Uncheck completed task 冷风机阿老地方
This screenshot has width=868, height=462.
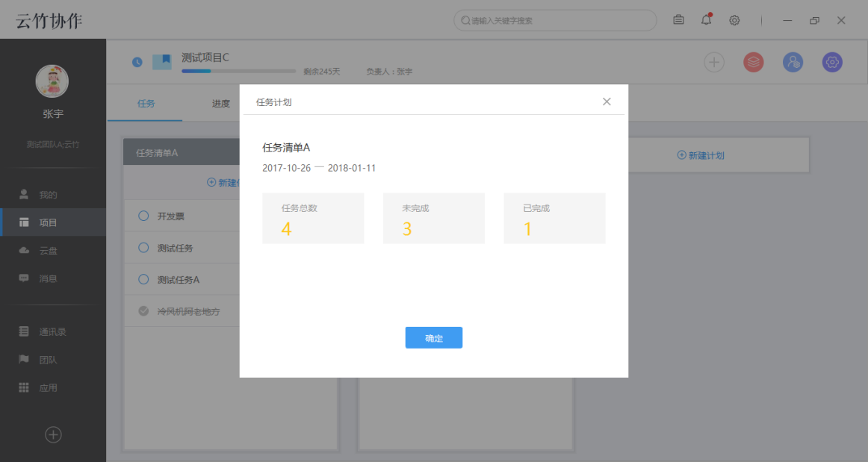[x=143, y=310]
